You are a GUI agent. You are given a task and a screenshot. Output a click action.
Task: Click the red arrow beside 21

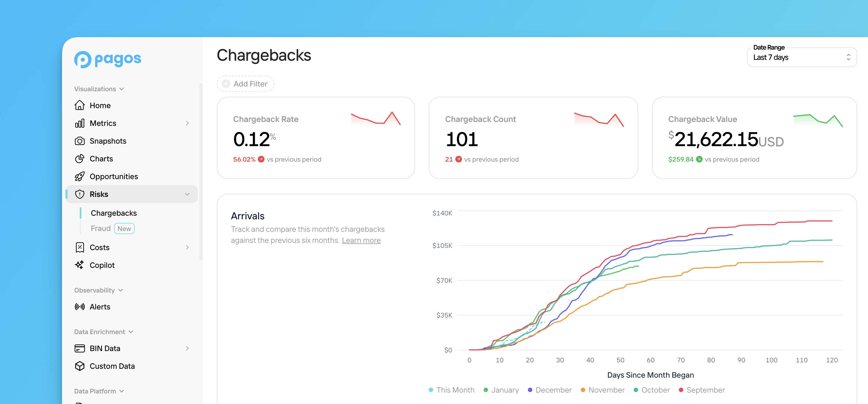[459, 159]
